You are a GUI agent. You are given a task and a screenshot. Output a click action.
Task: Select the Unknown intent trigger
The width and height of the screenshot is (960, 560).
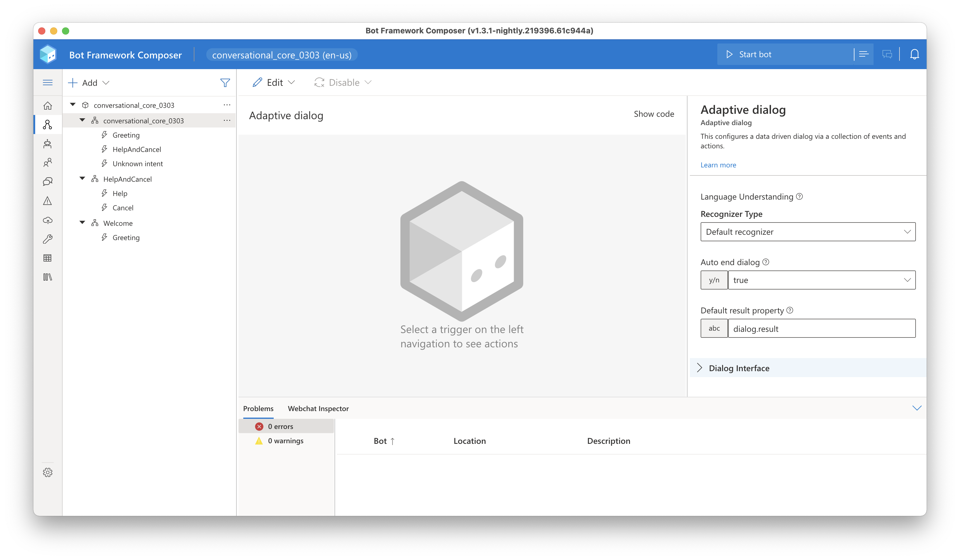(x=137, y=164)
